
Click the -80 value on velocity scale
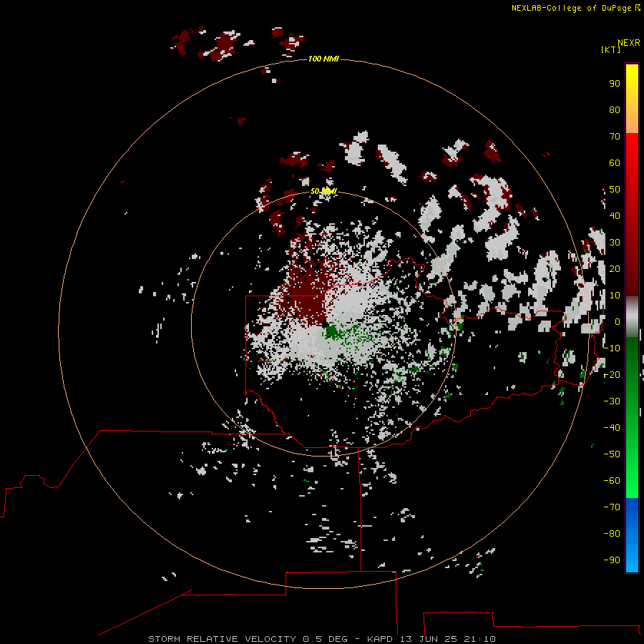pos(612,534)
